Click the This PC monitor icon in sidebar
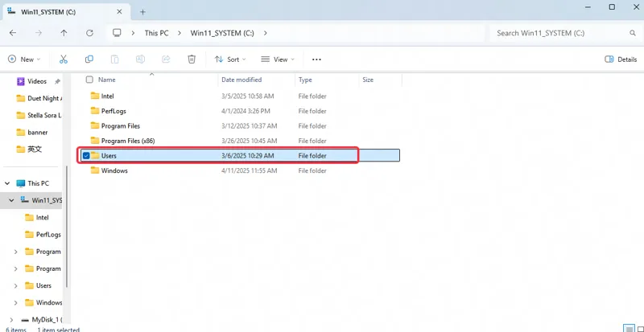Image resolution: width=644 pixels, height=332 pixels. [x=21, y=183]
